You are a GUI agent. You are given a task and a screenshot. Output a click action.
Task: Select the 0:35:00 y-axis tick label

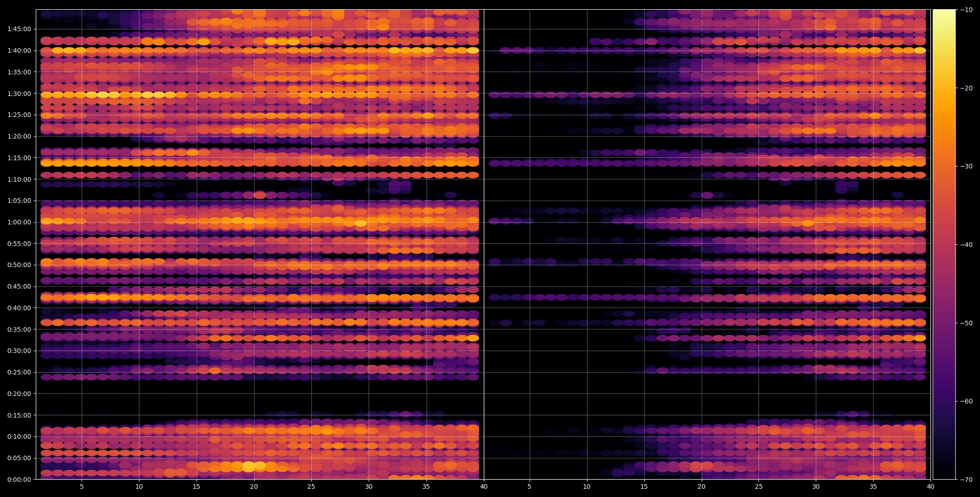19,329
